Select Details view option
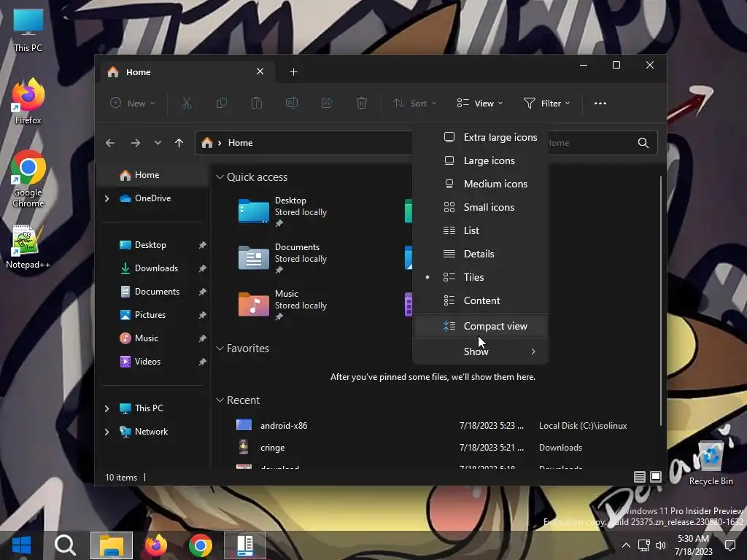This screenshot has height=560, width=747. click(480, 254)
